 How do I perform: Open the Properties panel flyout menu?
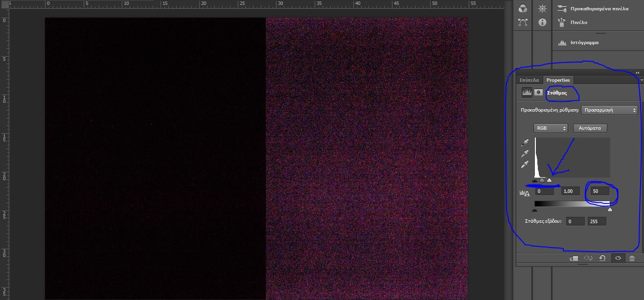641,80
